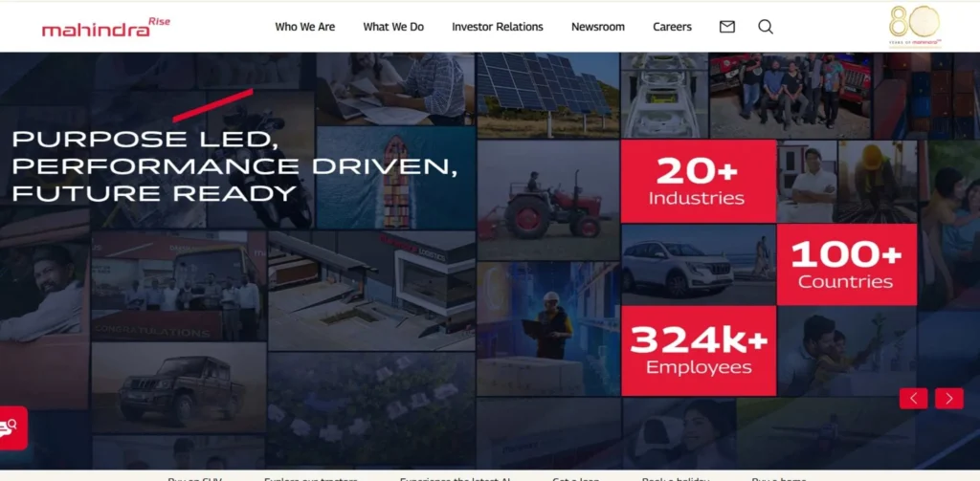Viewport: 980px width, 481px height.
Task: Expand the Investor Relations menu
Action: (497, 27)
